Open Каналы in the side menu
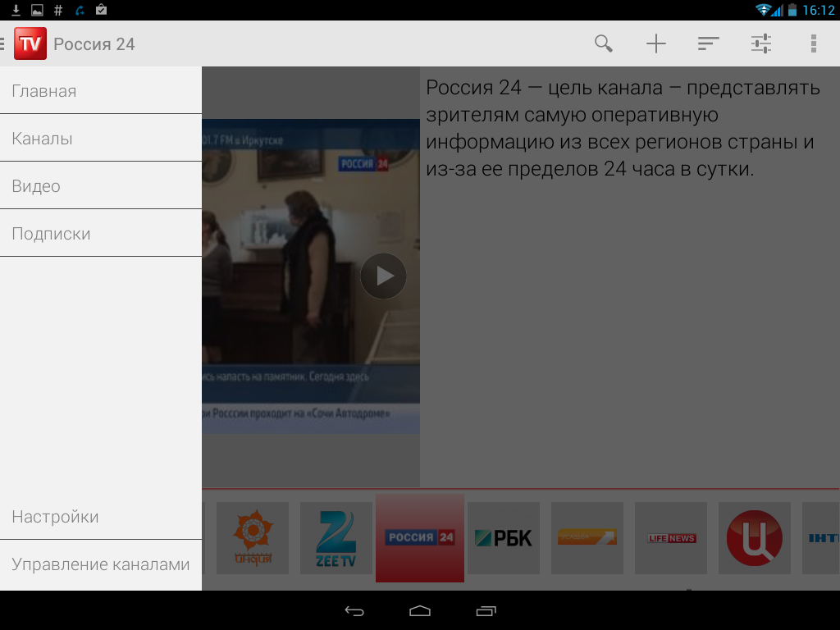This screenshot has width=840, height=630. pyautogui.click(x=101, y=138)
